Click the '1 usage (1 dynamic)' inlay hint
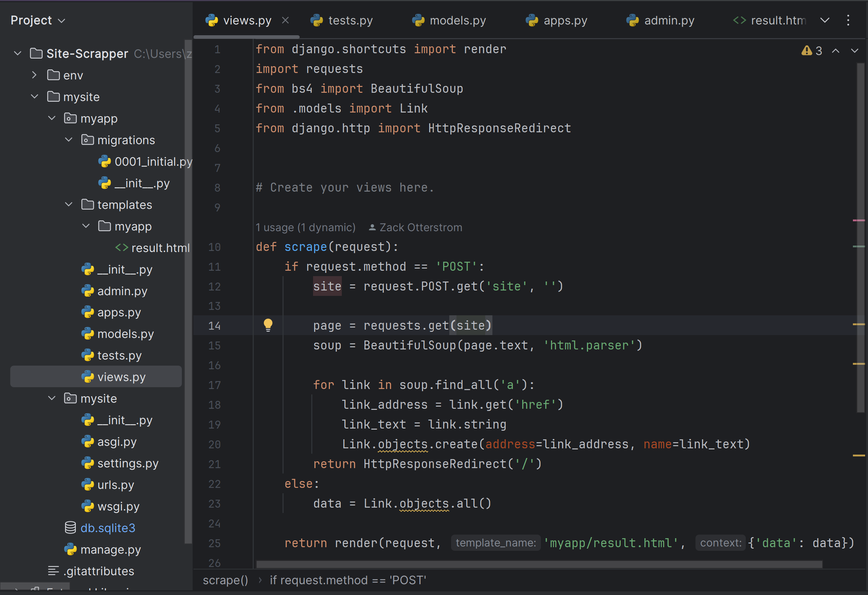This screenshot has height=595, width=868. (x=306, y=227)
